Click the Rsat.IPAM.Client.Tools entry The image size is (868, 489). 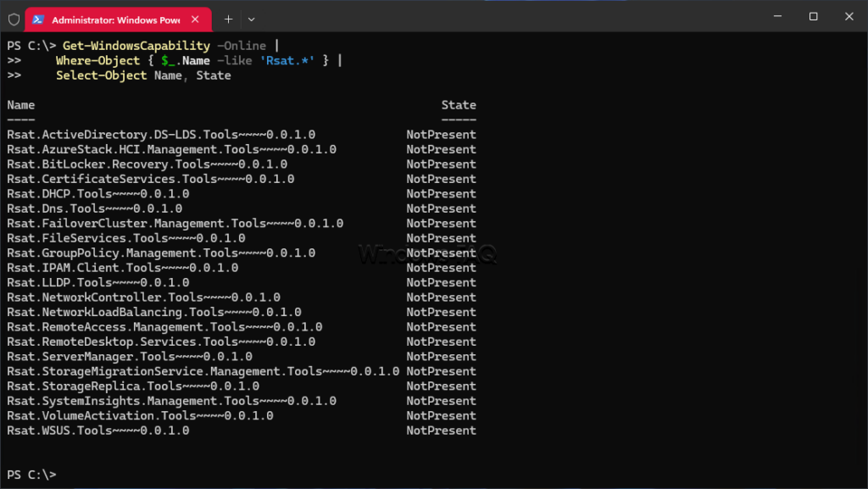point(123,268)
